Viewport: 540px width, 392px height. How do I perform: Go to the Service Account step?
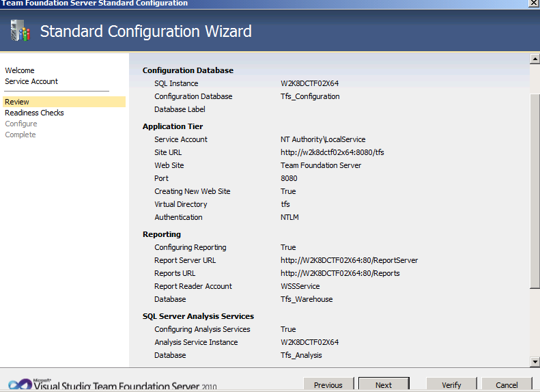(31, 81)
